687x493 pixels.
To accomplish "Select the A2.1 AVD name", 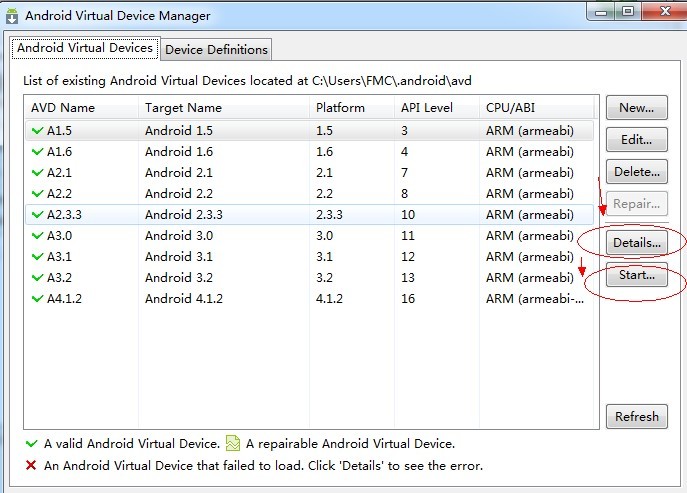I will tap(59, 173).
